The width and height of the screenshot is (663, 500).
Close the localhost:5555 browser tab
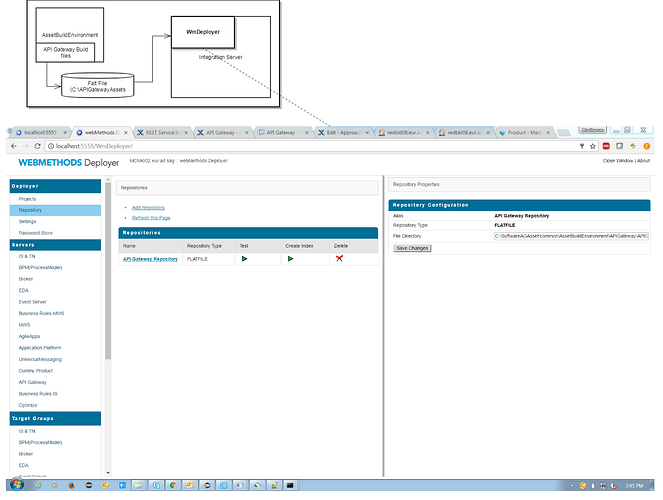(x=65, y=133)
